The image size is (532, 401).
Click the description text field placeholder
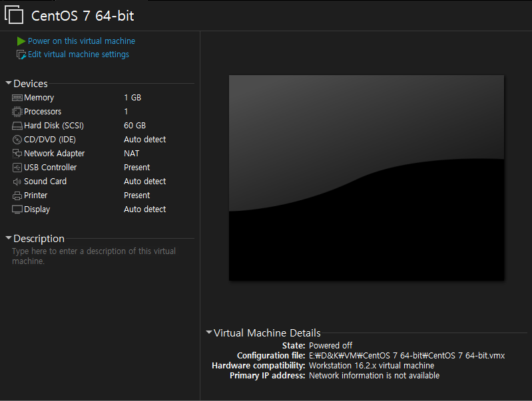coord(94,256)
